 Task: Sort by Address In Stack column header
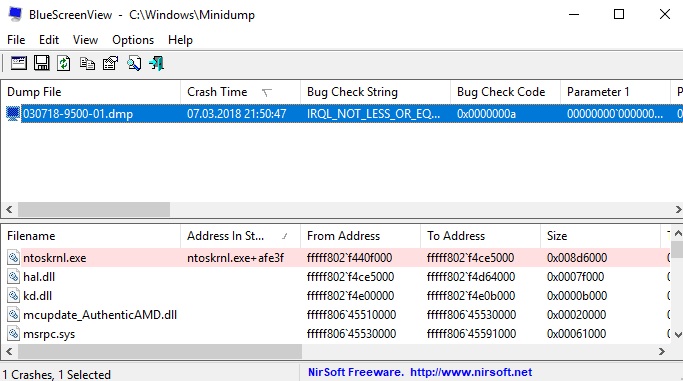pos(240,236)
